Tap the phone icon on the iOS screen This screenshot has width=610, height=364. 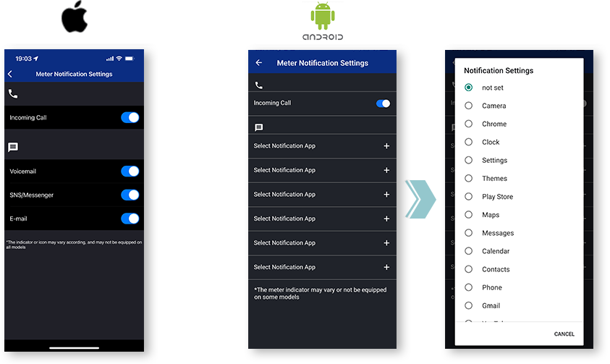[13, 94]
